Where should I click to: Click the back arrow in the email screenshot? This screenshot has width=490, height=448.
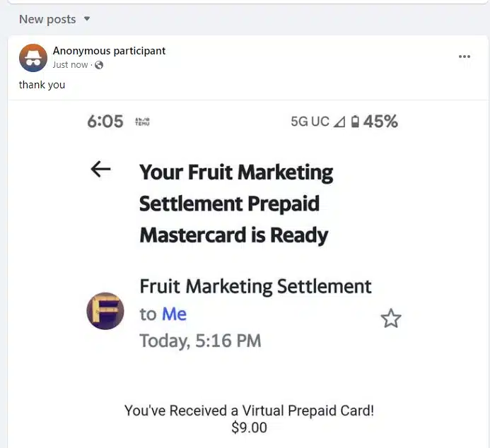click(x=101, y=169)
